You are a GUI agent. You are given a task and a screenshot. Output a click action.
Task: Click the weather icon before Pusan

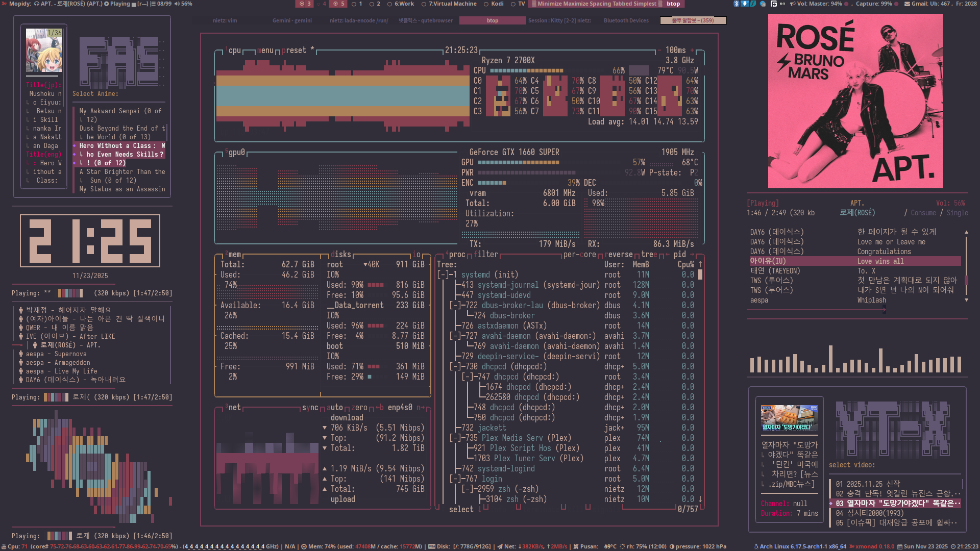click(576, 546)
